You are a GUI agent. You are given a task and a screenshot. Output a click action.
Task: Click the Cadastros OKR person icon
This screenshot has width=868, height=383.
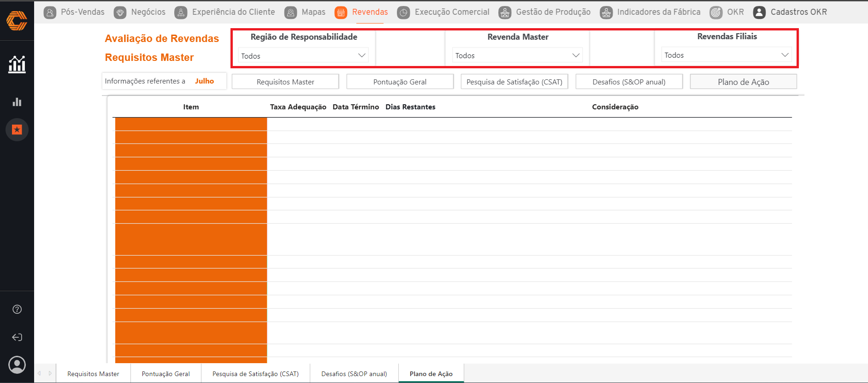[x=759, y=12]
